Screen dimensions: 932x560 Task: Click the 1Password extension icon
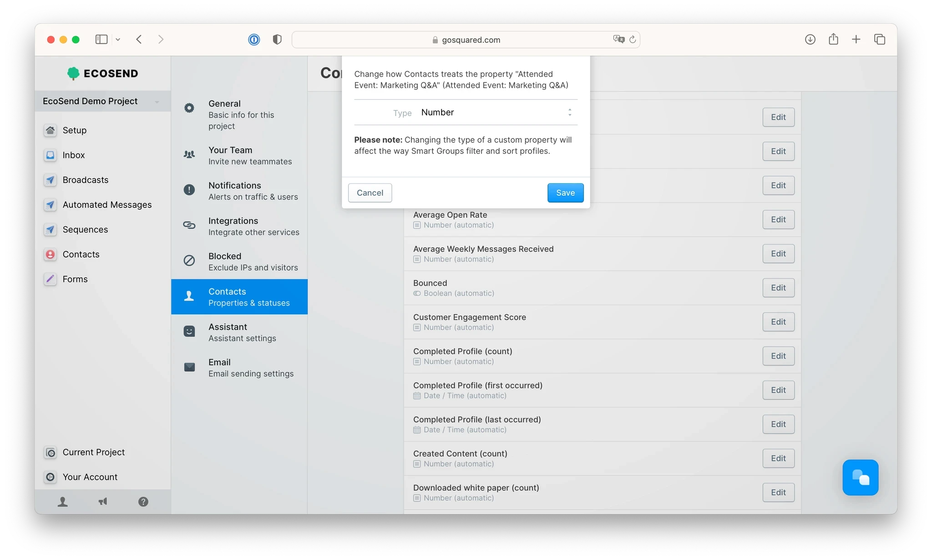[x=254, y=40]
